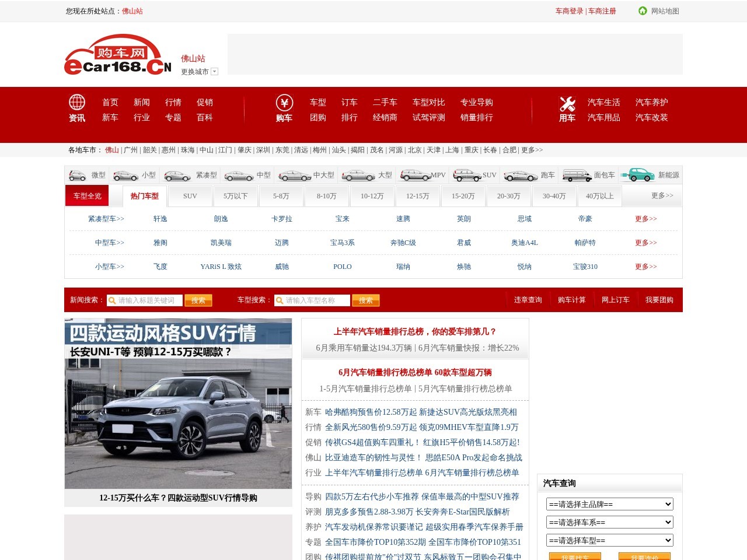Open 汽车养护 in the navigation
The height and width of the screenshot is (560, 747).
pos(652,102)
